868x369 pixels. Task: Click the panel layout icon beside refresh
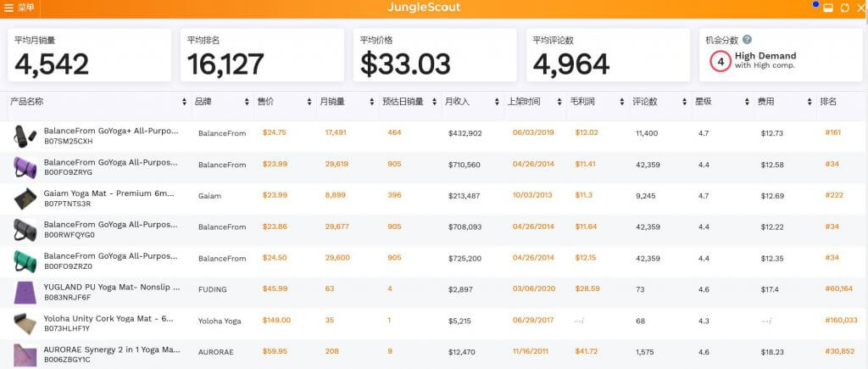click(x=828, y=8)
